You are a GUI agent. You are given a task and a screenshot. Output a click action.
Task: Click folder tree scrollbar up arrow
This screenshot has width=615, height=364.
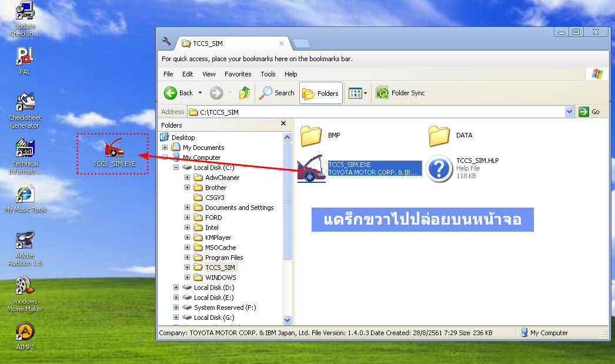[x=287, y=137]
